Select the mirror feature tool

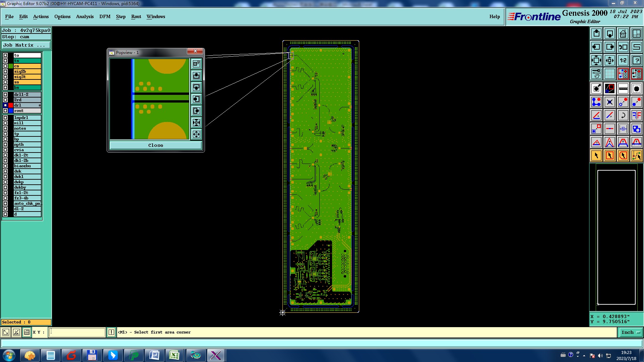coord(636,115)
